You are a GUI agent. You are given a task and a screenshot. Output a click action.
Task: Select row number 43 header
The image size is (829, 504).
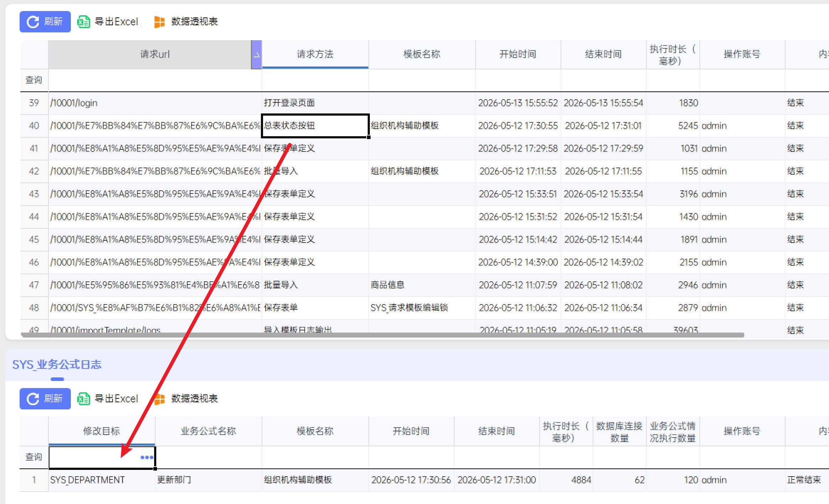34,194
